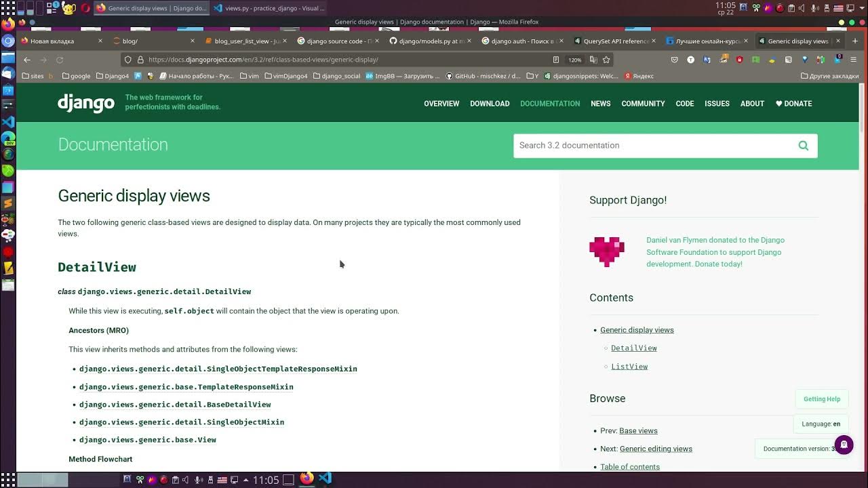The image size is (868, 488).
Task: Expand the vimDjango4 bookmarks folder
Action: point(285,76)
